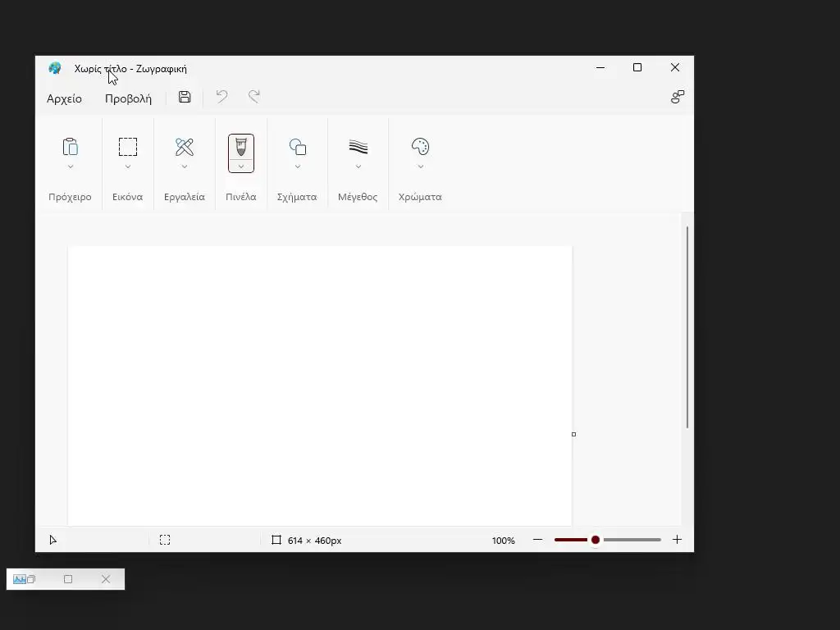Click the redo arrow icon
Screen dimensions: 840x630
click(x=254, y=97)
